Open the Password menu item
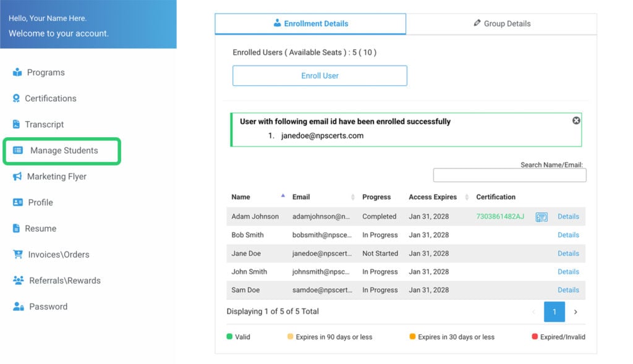This screenshot has height=364, width=633. (x=48, y=307)
